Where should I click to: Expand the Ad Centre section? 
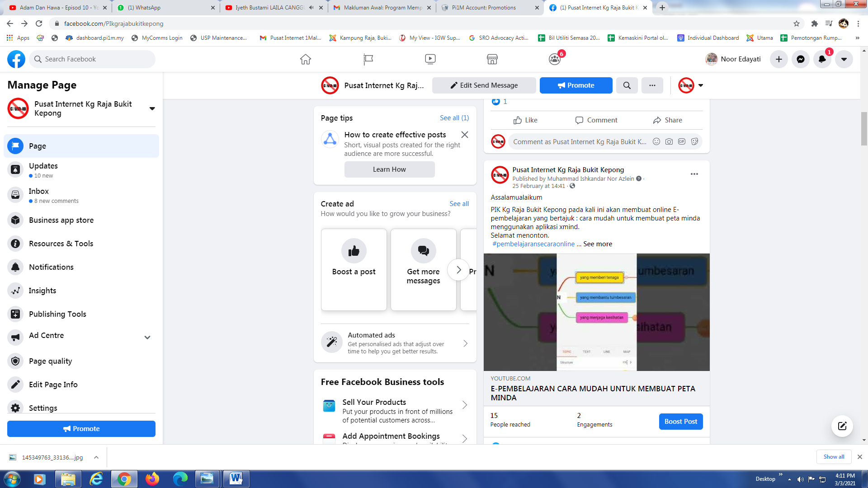click(x=147, y=337)
